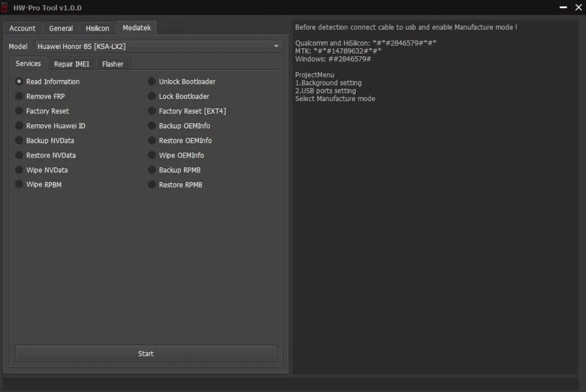Click the 'ProjectMenu' text in log
This screenshot has height=392, width=586.
click(x=315, y=75)
